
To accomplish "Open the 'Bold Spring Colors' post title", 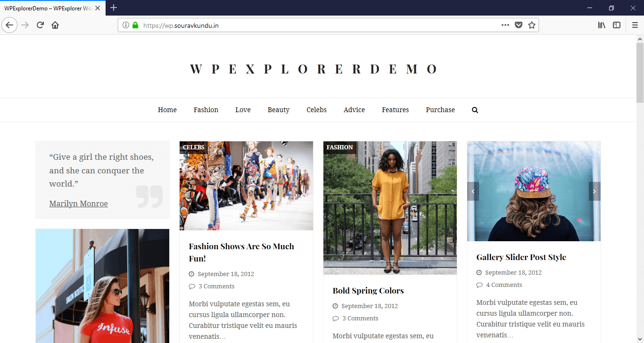I will [368, 291].
